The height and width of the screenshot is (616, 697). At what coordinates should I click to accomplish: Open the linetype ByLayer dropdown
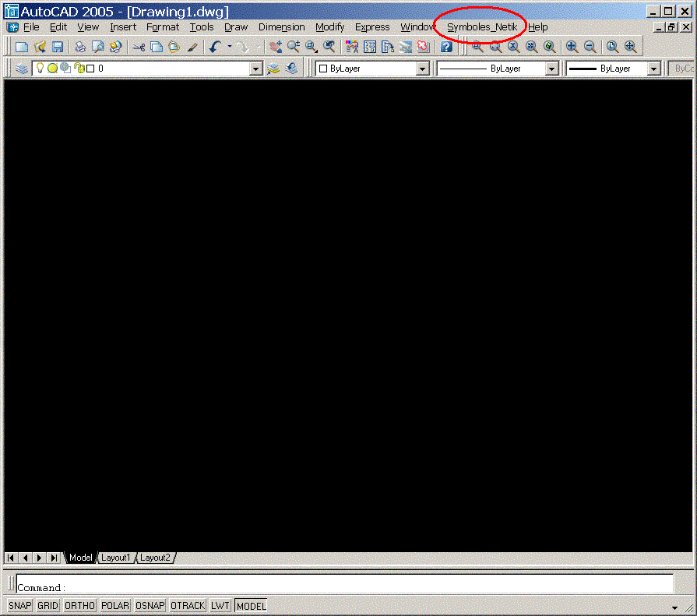tap(551, 69)
